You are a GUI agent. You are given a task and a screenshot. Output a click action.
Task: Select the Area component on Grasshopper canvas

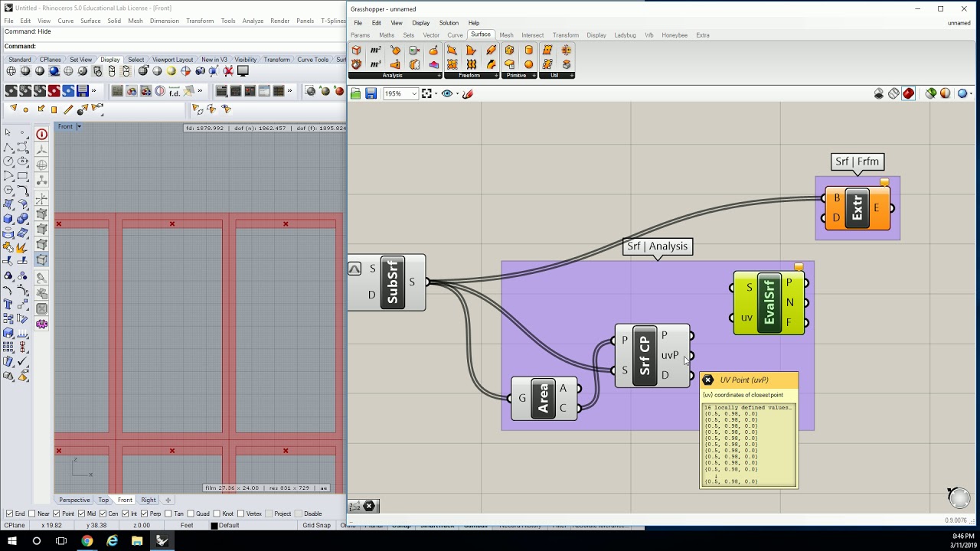point(544,398)
